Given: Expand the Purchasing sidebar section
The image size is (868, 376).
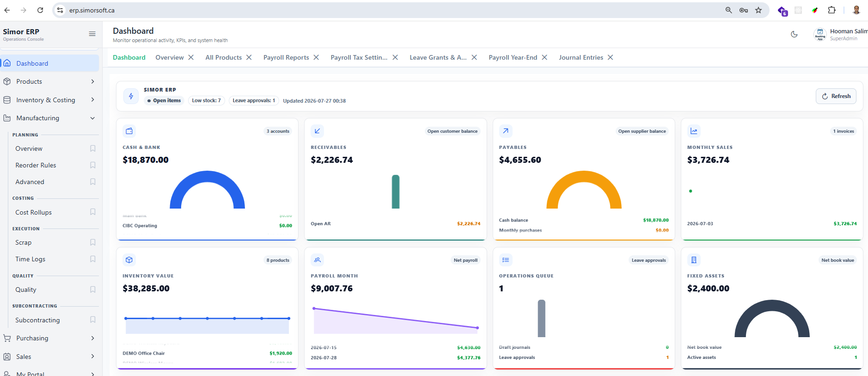Looking at the screenshot, I should 92,338.
